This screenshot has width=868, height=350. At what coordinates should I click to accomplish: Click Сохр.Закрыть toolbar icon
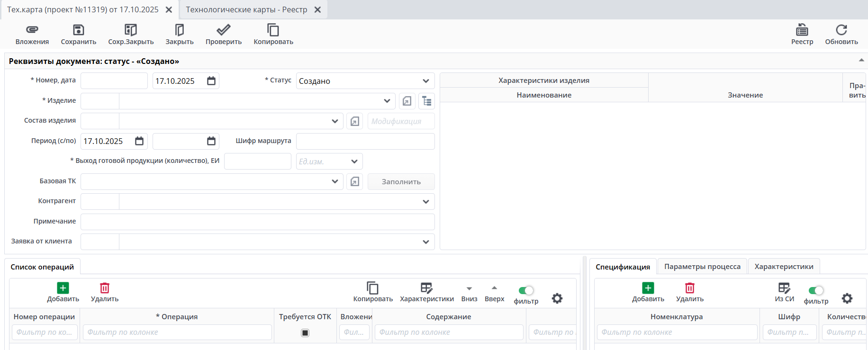[x=131, y=30]
